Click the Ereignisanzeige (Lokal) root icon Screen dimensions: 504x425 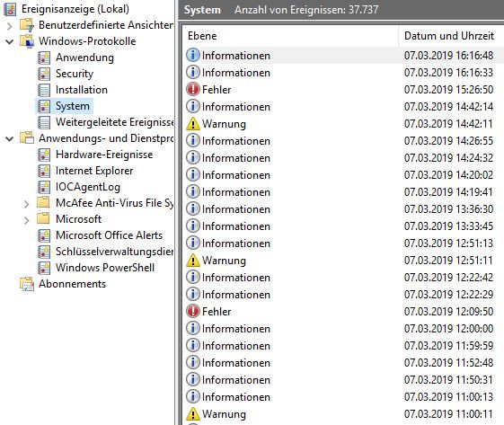tap(10, 9)
